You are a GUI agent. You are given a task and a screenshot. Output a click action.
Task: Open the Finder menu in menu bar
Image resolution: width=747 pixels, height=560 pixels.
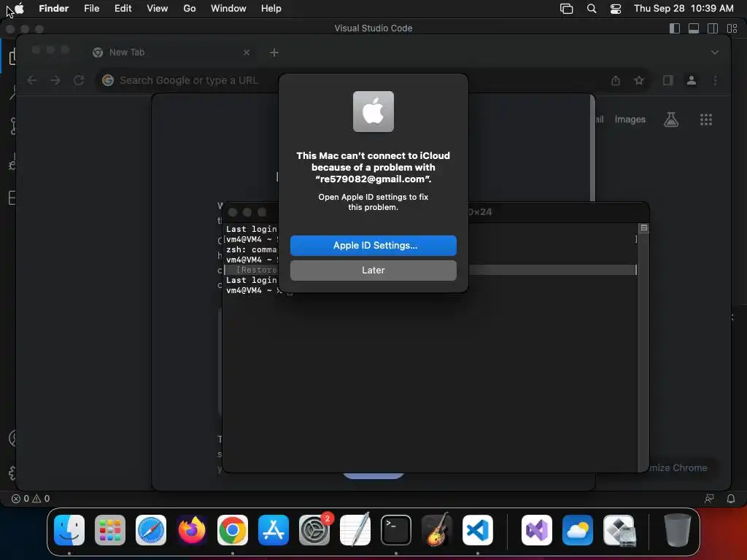click(53, 8)
